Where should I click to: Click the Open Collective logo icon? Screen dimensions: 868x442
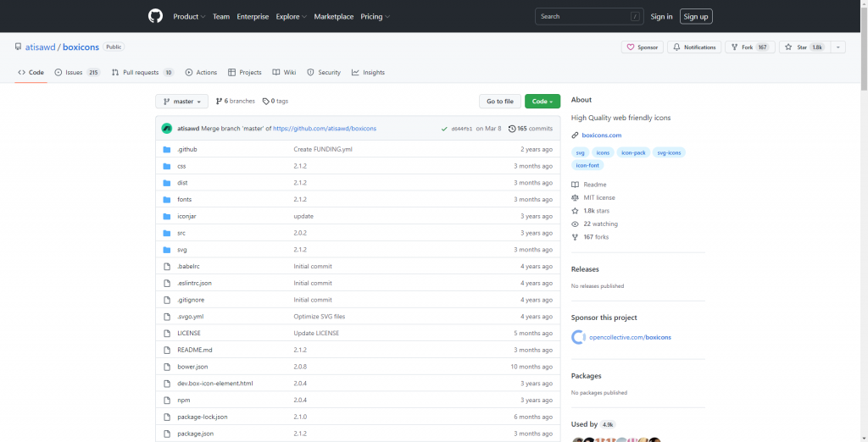tap(578, 337)
